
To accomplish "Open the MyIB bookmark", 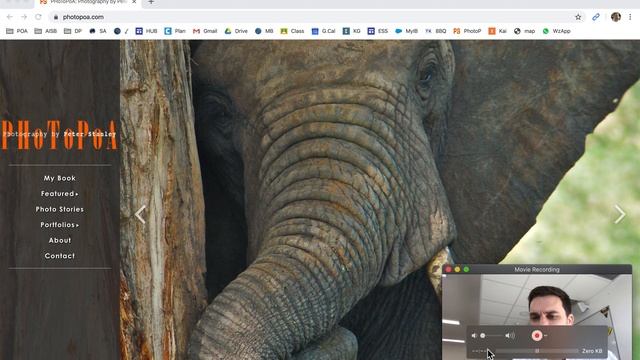I will (x=407, y=31).
